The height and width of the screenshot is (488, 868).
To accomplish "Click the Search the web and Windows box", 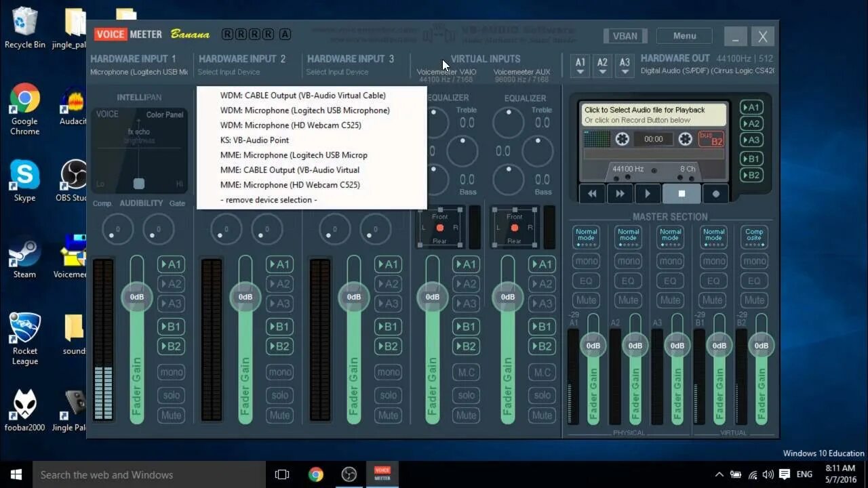I will pos(149,474).
